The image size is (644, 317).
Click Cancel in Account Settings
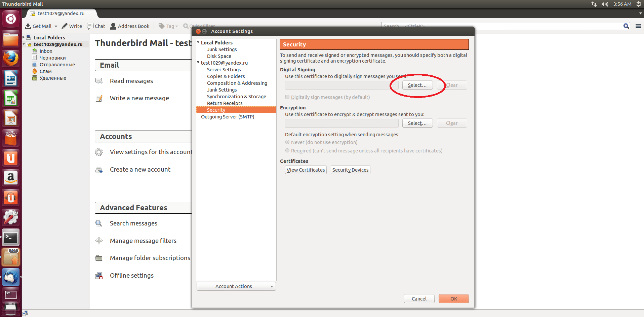419,299
